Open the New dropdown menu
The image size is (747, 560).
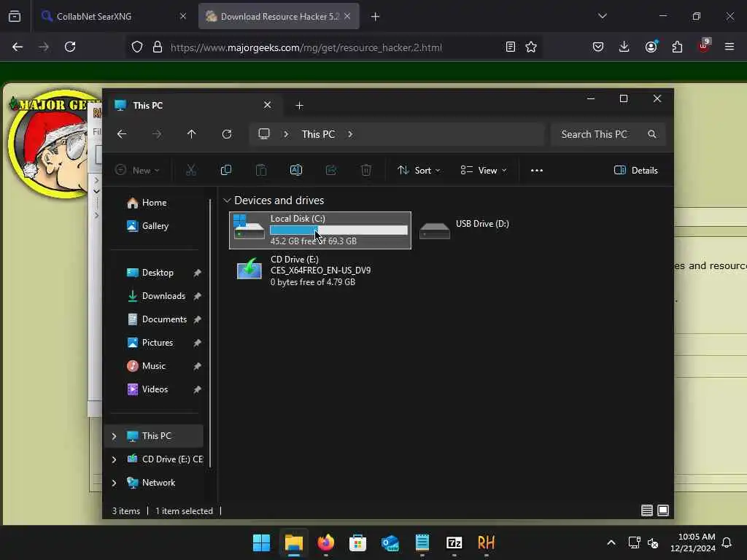137,170
